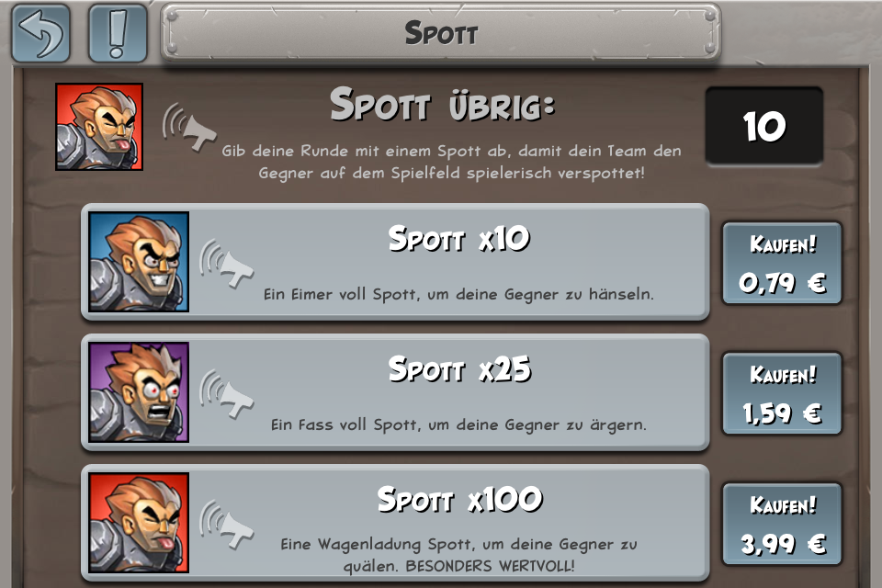
Task: Click the megaphone icon in Spott x25 row
Action: (x=226, y=394)
